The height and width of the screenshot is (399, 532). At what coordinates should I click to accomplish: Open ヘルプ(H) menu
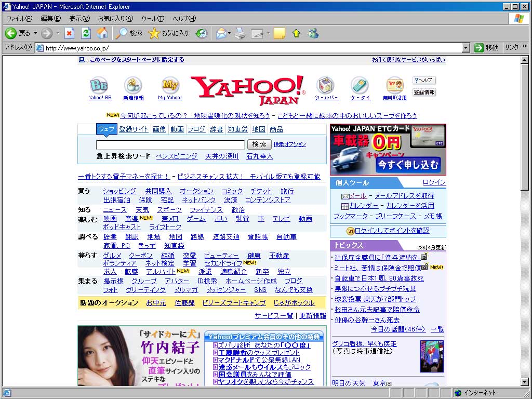click(184, 18)
